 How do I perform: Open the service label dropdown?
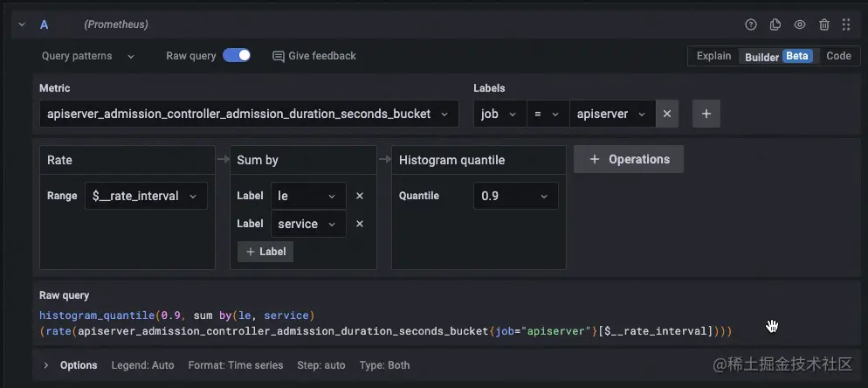point(308,224)
